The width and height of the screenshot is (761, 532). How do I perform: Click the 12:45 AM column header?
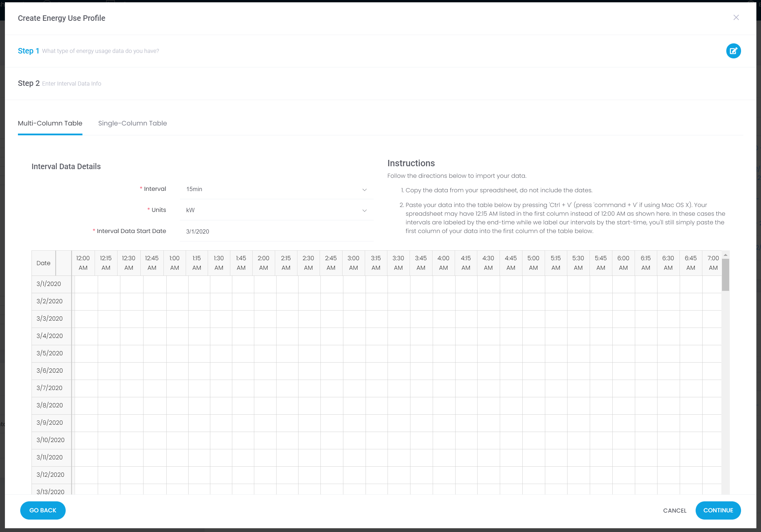pos(152,263)
